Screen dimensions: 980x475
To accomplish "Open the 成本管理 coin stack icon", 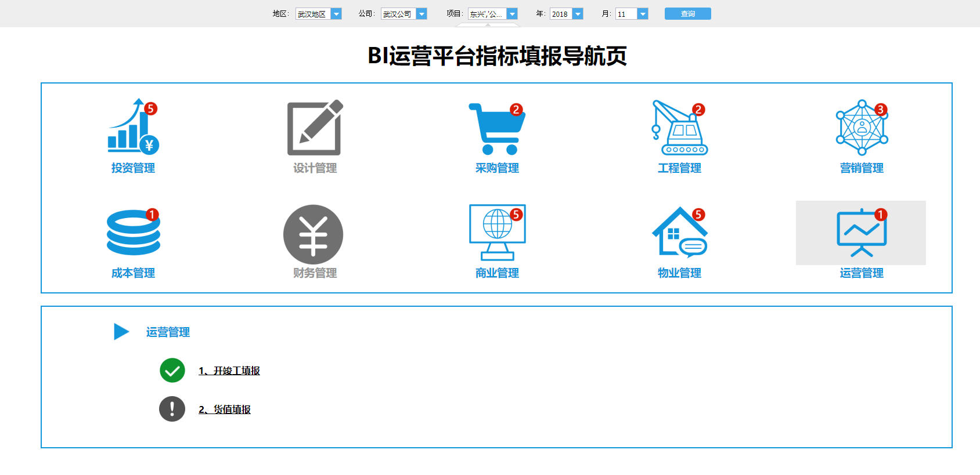I will click(134, 232).
